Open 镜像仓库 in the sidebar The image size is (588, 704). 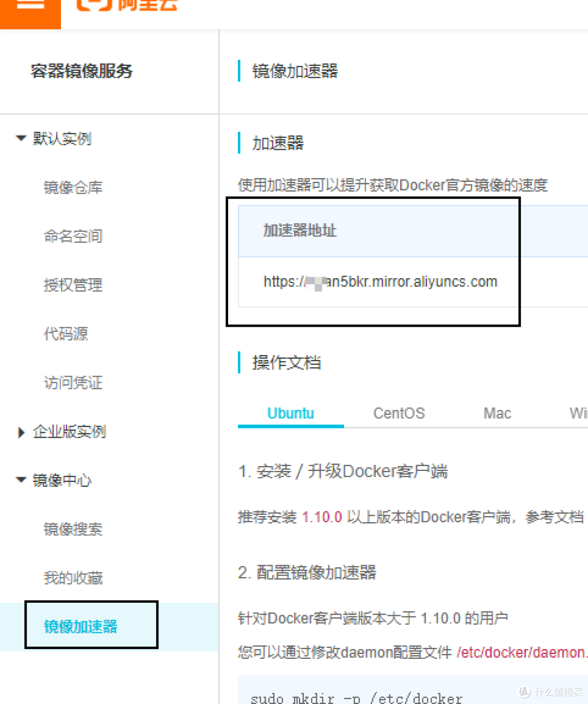tap(73, 187)
